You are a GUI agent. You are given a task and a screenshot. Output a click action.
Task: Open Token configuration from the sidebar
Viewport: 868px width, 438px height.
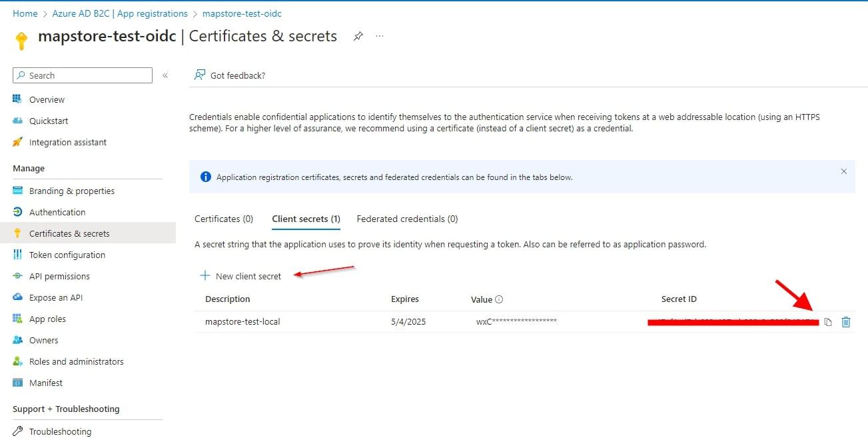point(69,255)
